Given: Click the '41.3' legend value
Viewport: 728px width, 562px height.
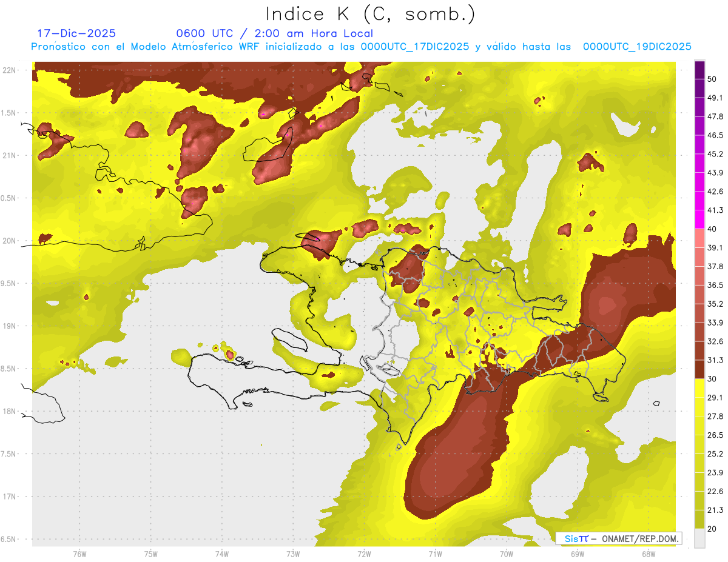Looking at the screenshot, I should click(x=715, y=210).
